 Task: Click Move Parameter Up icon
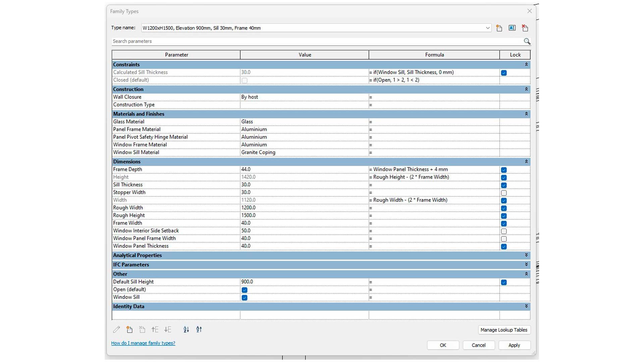155,329
